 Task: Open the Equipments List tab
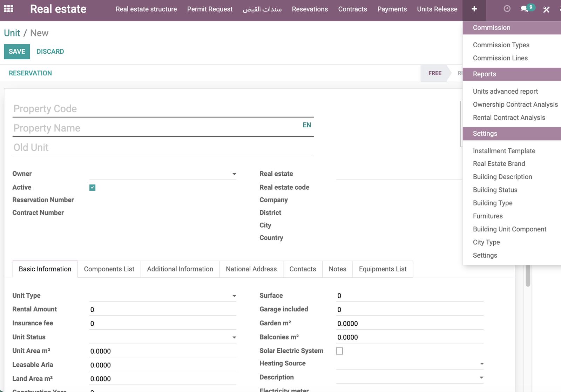383,269
